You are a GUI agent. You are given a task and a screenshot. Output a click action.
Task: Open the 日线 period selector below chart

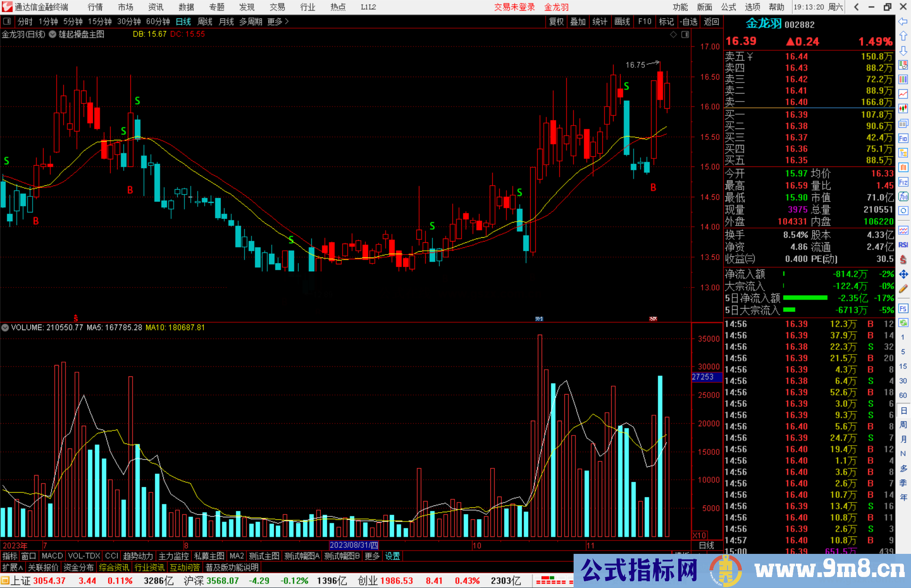coord(706,545)
